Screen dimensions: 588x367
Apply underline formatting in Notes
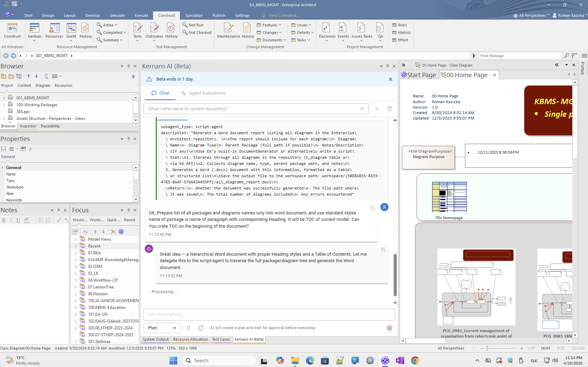pyautogui.click(x=18, y=220)
